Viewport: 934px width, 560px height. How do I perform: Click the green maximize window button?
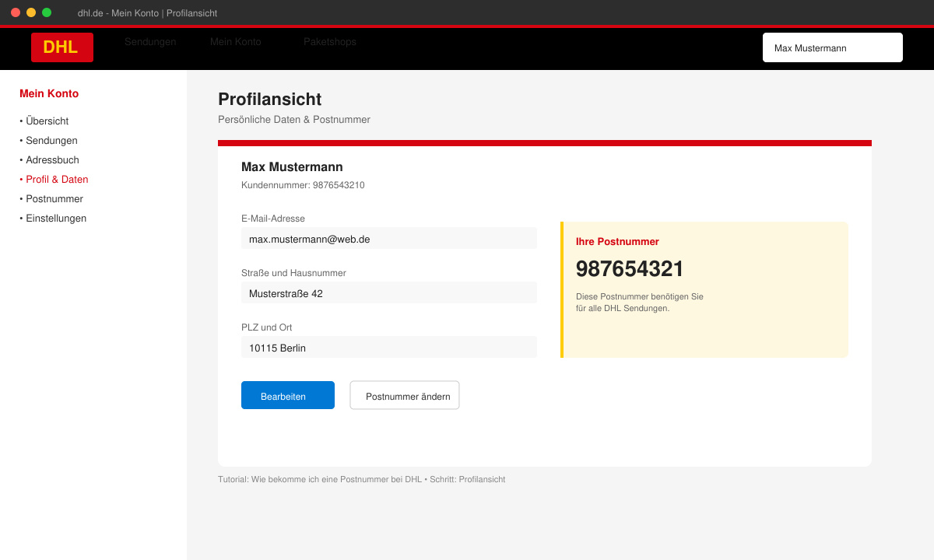pyautogui.click(x=47, y=12)
